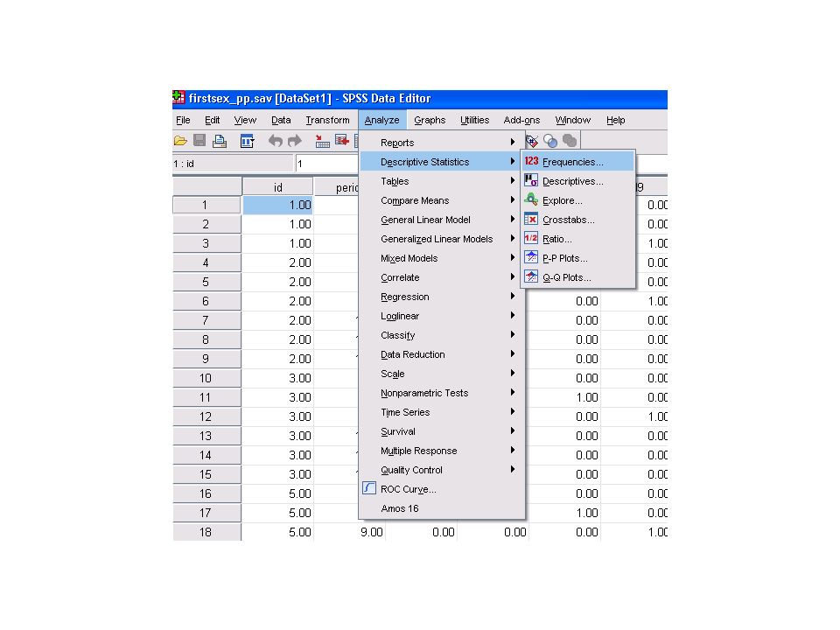
Task: Open the Utilities menu
Action: pos(474,120)
